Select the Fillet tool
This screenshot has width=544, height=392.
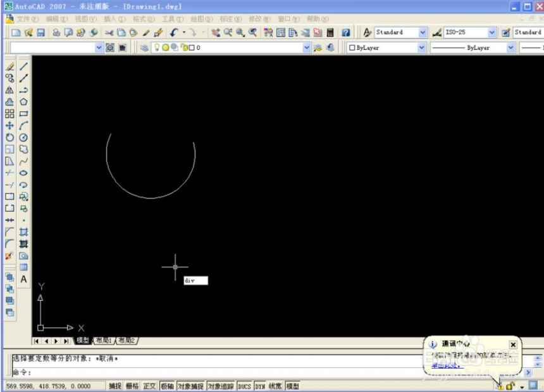coord(9,243)
